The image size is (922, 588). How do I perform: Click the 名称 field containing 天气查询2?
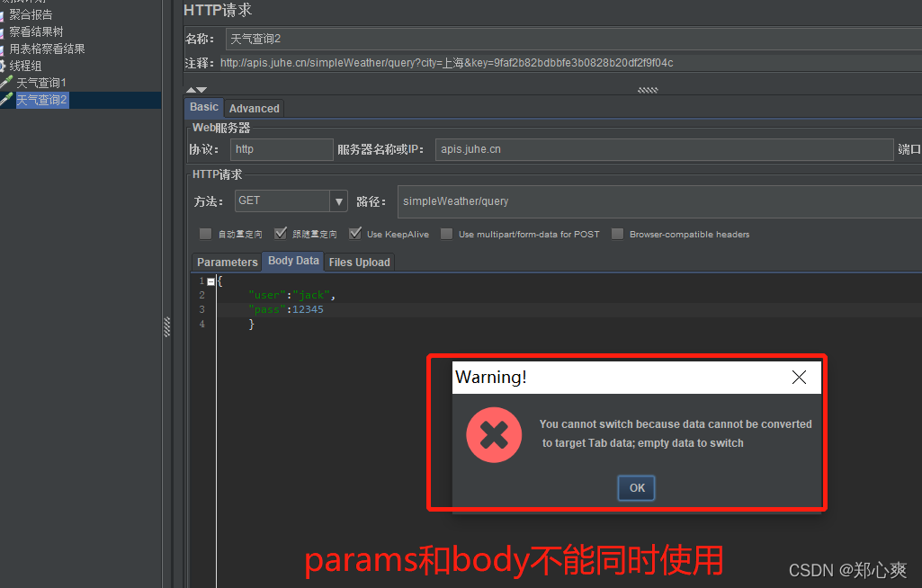(x=573, y=39)
